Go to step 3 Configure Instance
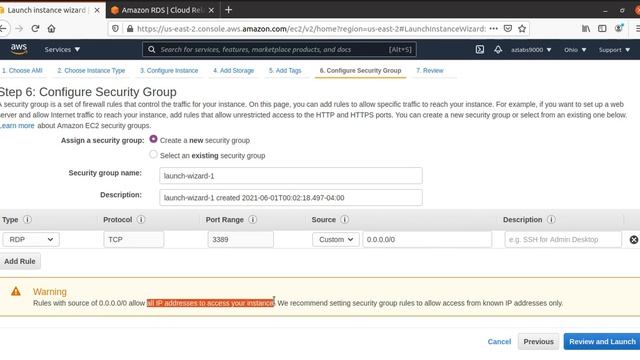640x360 pixels. click(169, 71)
